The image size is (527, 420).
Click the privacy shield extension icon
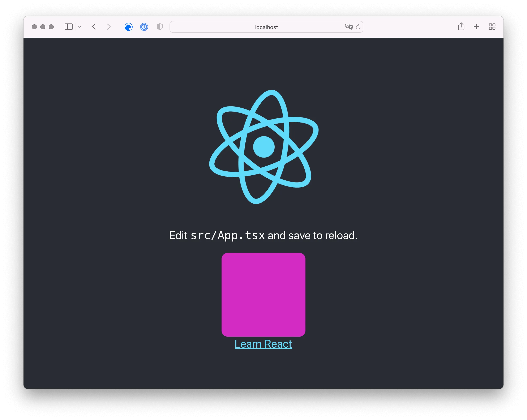click(159, 27)
